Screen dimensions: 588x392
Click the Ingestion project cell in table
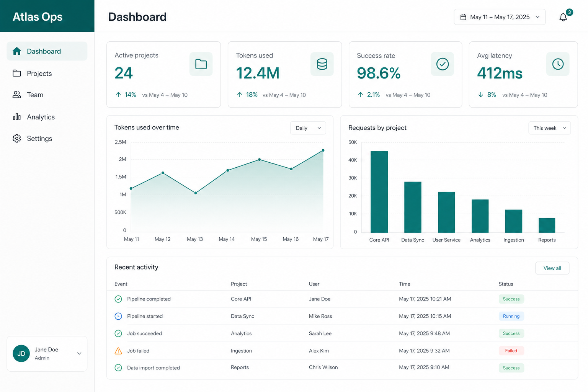[241, 351]
